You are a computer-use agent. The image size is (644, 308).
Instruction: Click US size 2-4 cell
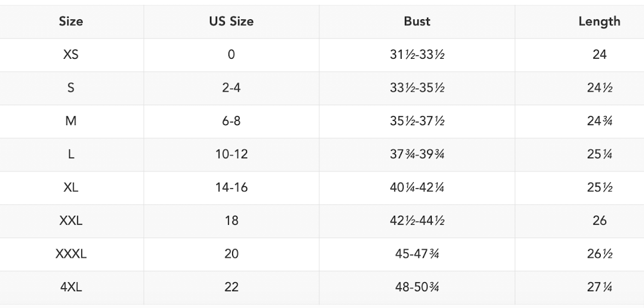[231, 88]
